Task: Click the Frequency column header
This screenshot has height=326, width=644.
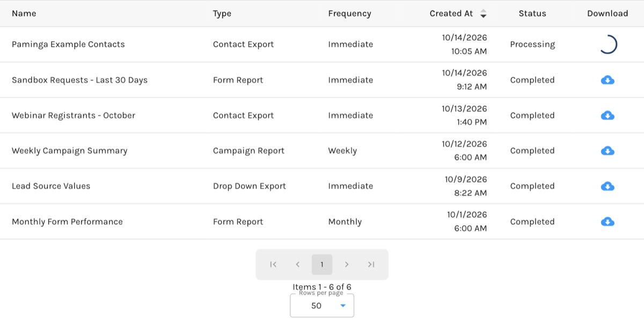Action: pos(349,13)
